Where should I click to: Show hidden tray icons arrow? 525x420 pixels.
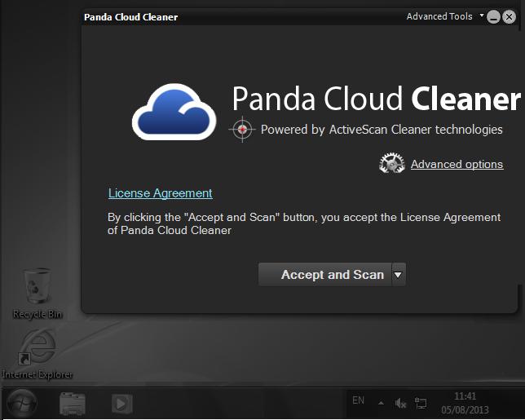coord(381,403)
